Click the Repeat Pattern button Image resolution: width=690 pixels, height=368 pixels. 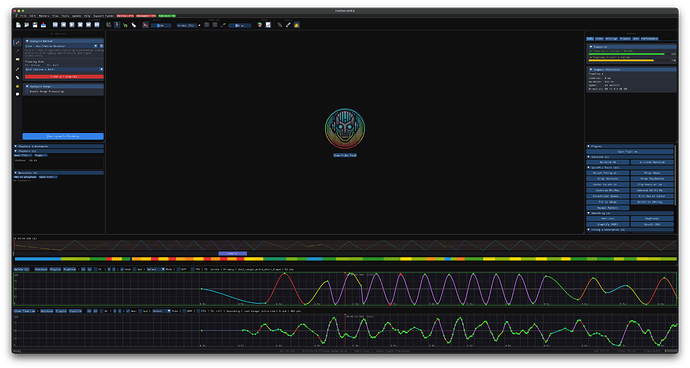coord(608,208)
